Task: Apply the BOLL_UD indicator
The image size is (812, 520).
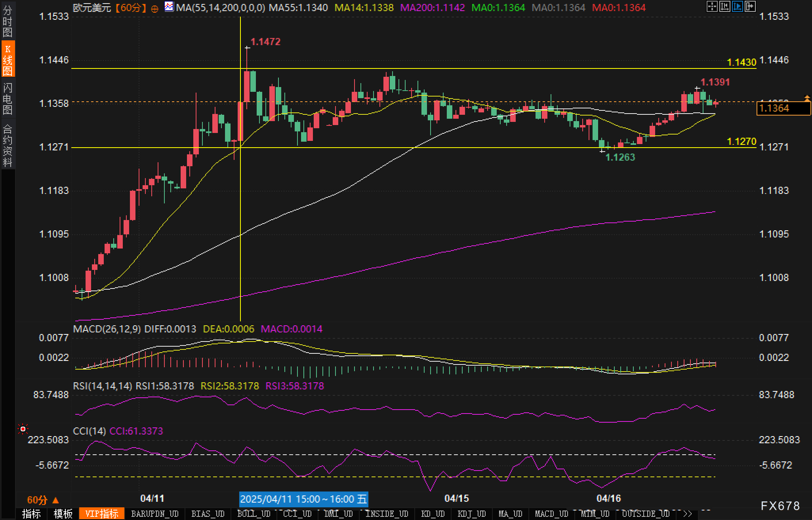Action: pos(254,514)
